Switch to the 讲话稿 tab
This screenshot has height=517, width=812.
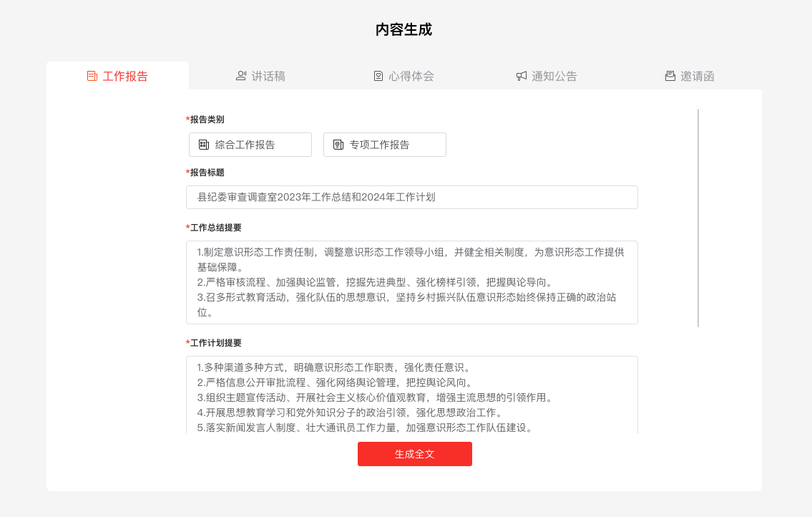pos(260,76)
